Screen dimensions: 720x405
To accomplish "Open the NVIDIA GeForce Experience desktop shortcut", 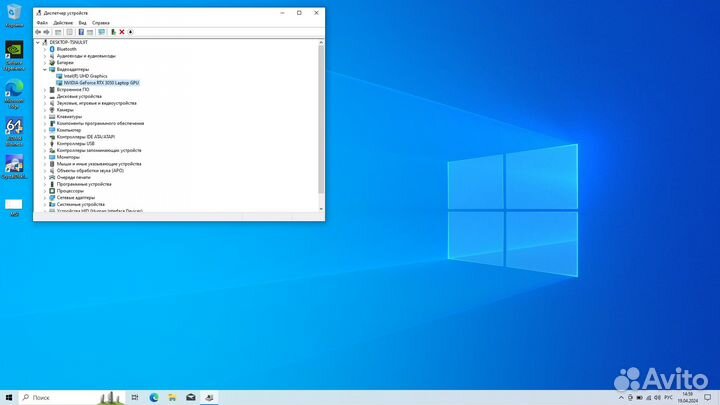I will coord(14,54).
